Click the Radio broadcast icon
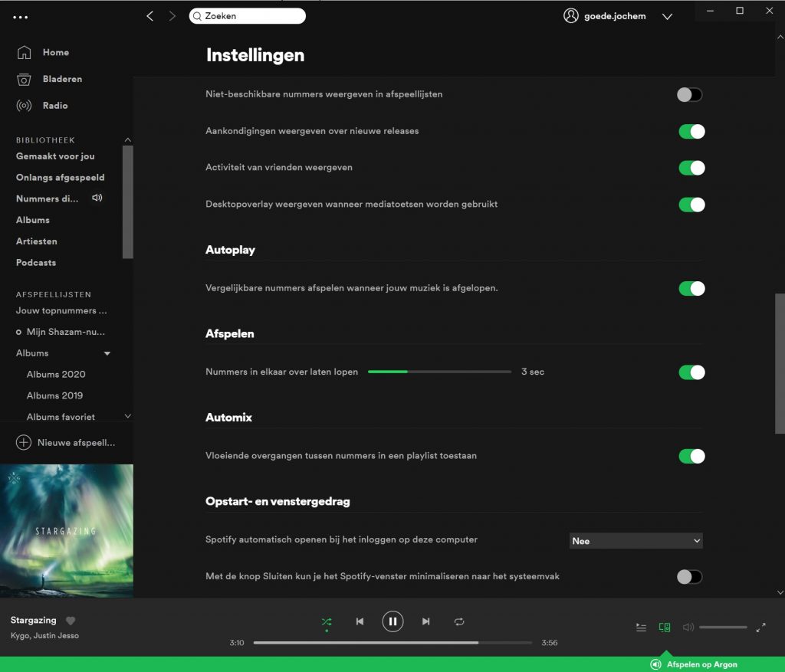Screen dimensions: 785x672 coord(24,106)
